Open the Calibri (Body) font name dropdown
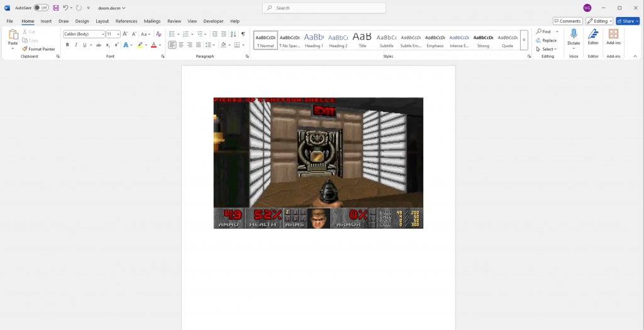The height and width of the screenshot is (330, 644). [x=103, y=34]
